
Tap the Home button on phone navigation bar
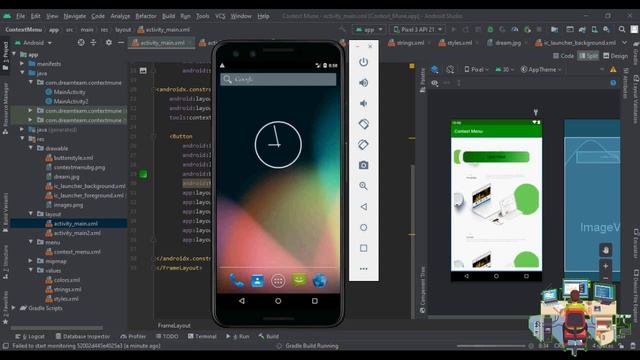point(278,301)
